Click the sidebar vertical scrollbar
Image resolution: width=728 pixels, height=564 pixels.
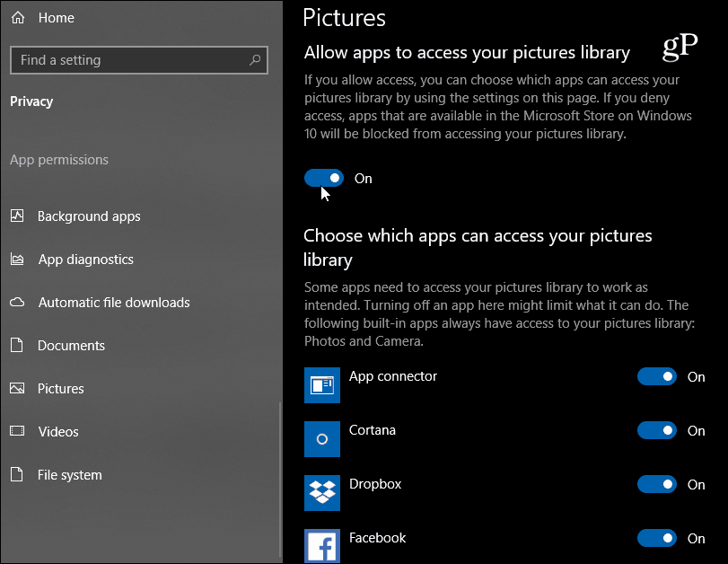[x=280, y=479]
